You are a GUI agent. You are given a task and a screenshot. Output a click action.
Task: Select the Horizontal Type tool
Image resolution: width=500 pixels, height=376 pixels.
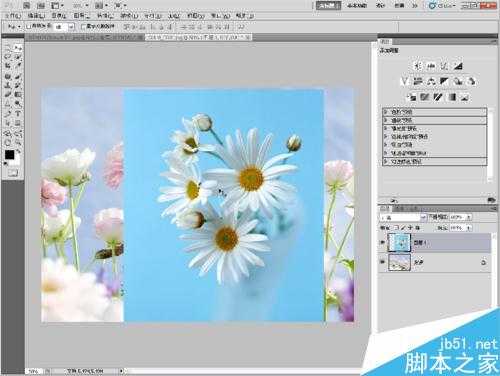[x=18, y=114]
